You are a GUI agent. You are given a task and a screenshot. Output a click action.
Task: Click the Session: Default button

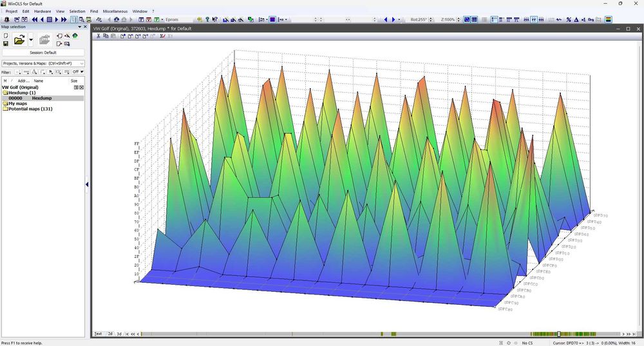[43, 52]
